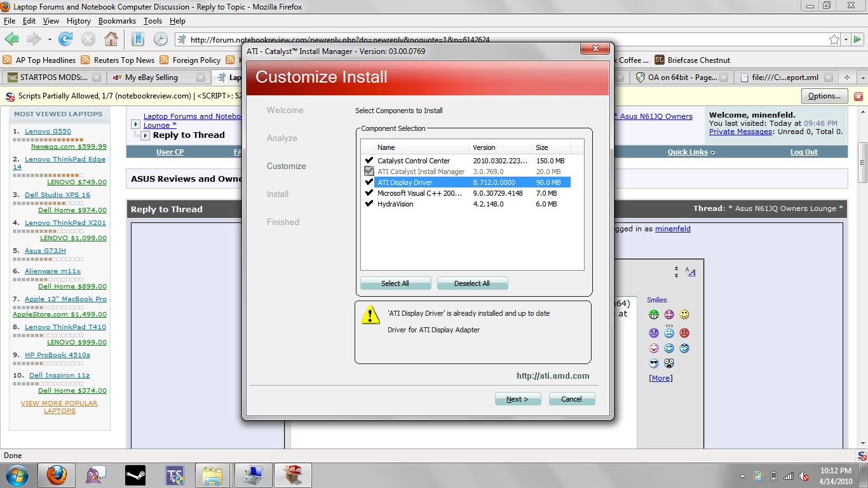This screenshot has height=488, width=868.
Task: Toggle the HydraVision component checkbox
Action: [x=369, y=204]
